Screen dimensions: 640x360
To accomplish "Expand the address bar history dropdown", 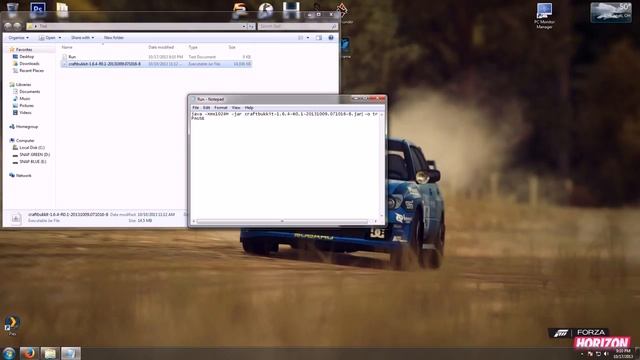I will point(244,26).
